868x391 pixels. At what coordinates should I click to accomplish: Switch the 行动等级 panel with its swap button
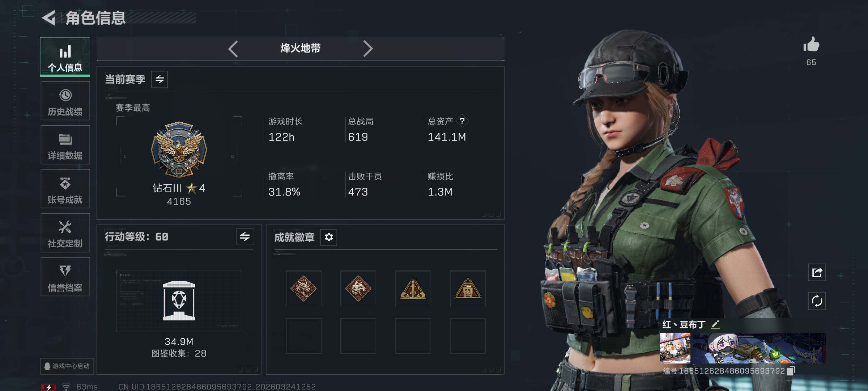[245, 237]
